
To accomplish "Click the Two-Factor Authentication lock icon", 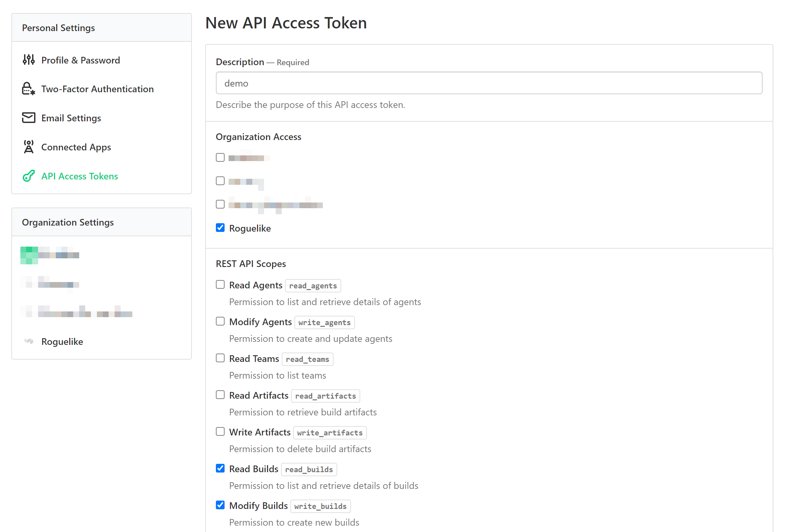I will pyautogui.click(x=28, y=89).
